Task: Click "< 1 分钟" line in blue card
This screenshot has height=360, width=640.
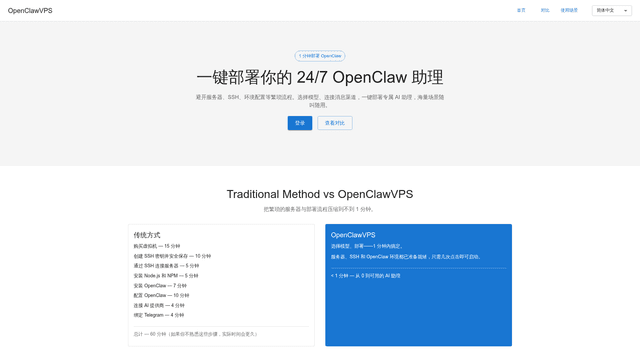Action: click(366, 276)
